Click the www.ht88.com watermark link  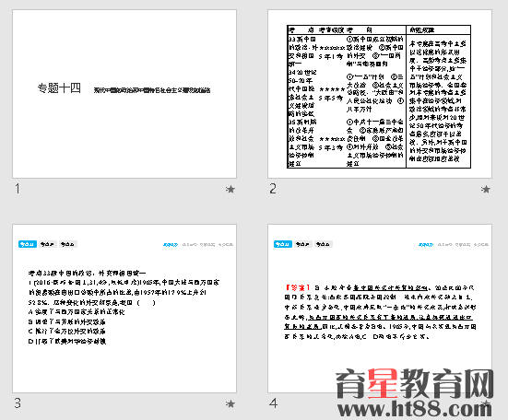coord(415,409)
